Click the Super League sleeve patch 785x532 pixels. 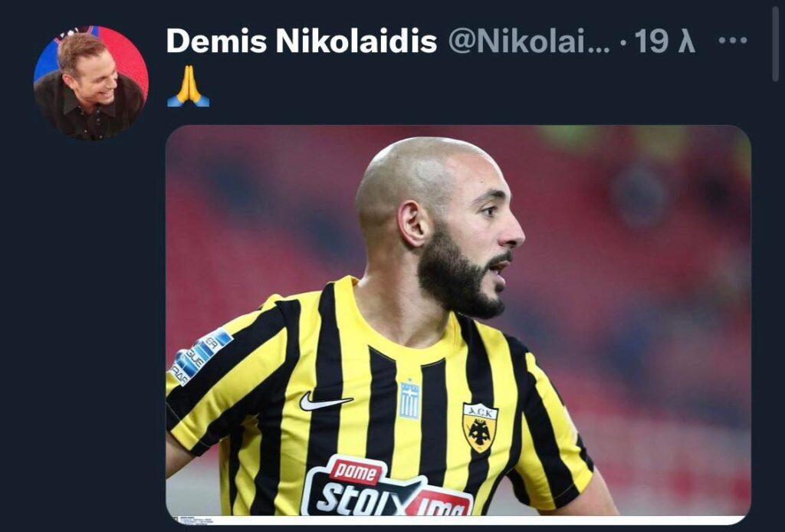pyautogui.click(x=200, y=356)
